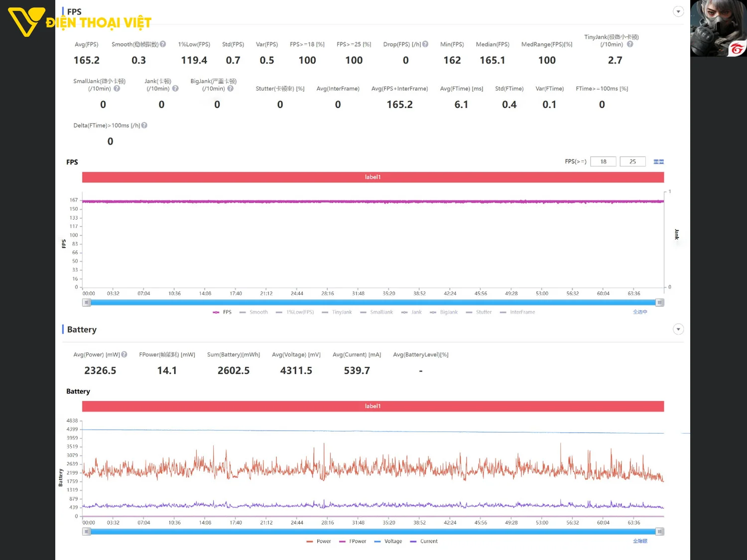Click help icon next to Avg(Power) metric
Image resolution: width=747 pixels, height=560 pixels.
click(x=124, y=354)
